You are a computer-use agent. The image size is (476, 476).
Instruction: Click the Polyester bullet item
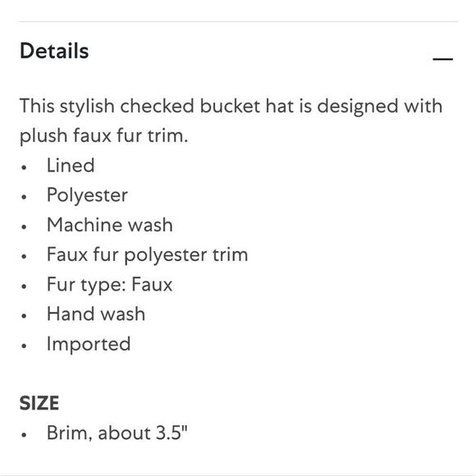click(x=87, y=195)
